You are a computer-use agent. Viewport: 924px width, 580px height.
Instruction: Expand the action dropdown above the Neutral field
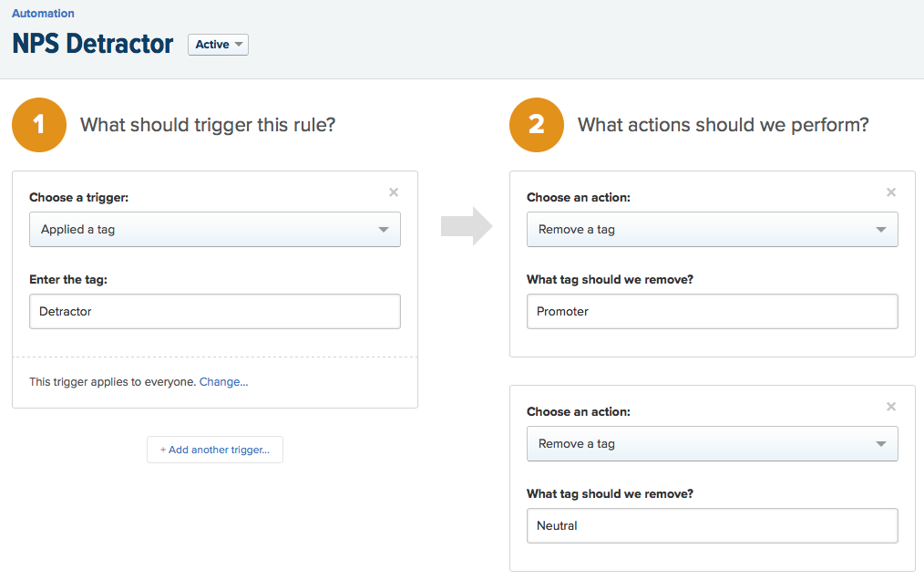pyautogui.click(x=712, y=444)
